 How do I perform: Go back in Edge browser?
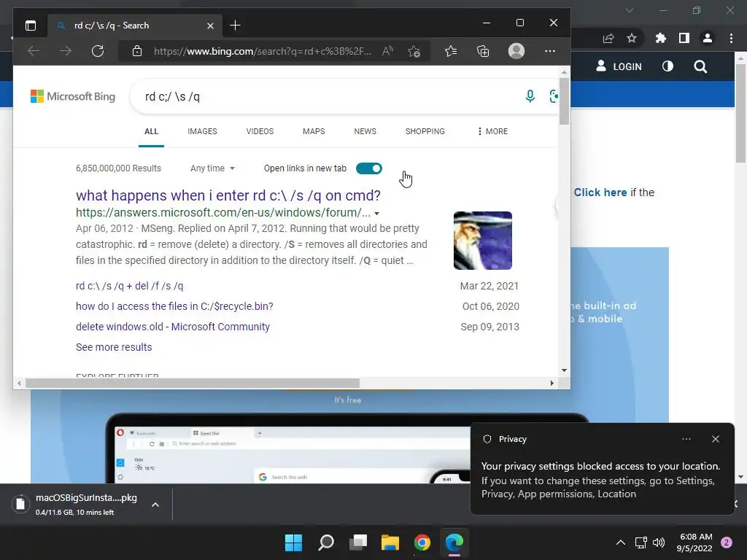tap(34, 51)
